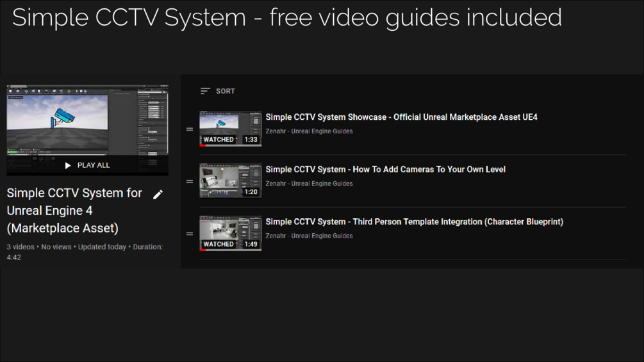Click the WATCHED badge on Showcase thumbnail
This screenshot has height=362, width=644.
pyautogui.click(x=219, y=140)
